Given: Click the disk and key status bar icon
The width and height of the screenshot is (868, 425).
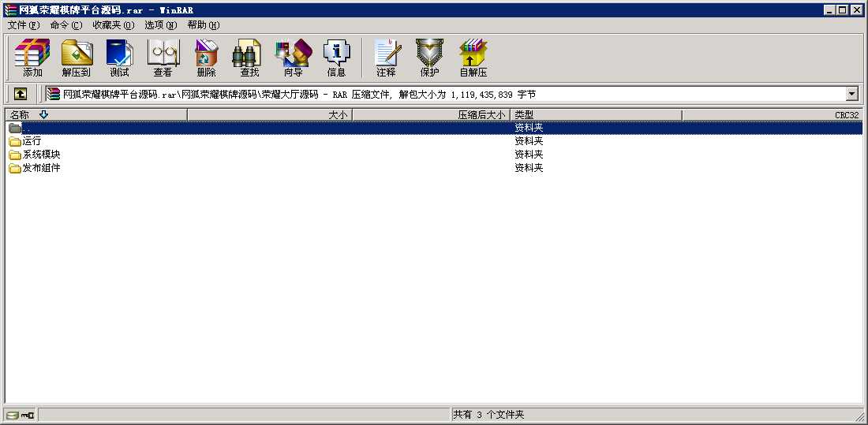Looking at the screenshot, I should coord(20,415).
